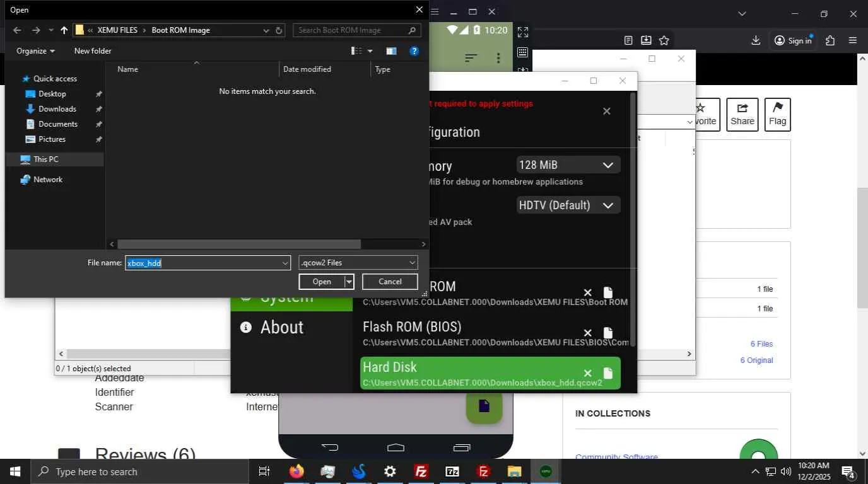
Task: Tap the green floating file button in the emulator
Action: tap(484, 406)
